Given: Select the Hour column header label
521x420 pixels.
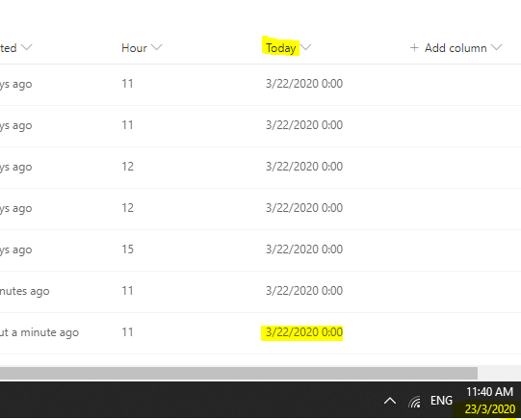Looking at the screenshot, I should tap(134, 48).
